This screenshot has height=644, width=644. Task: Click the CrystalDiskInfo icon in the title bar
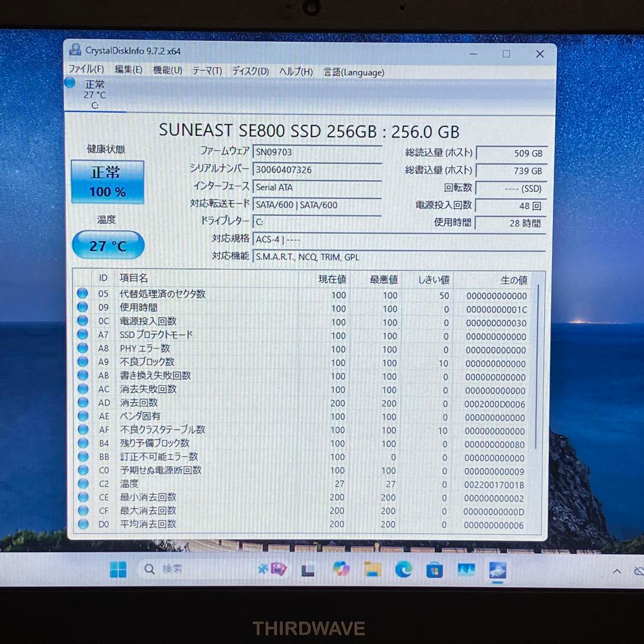click(75, 50)
